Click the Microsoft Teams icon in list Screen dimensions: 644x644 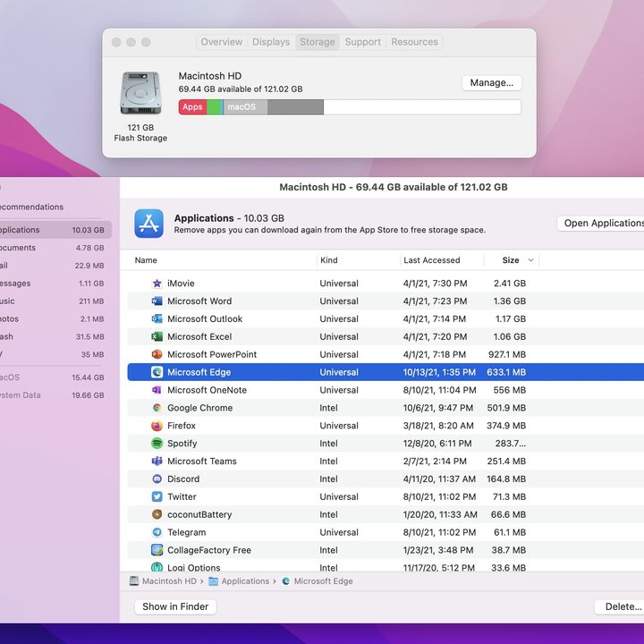[x=157, y=462]
